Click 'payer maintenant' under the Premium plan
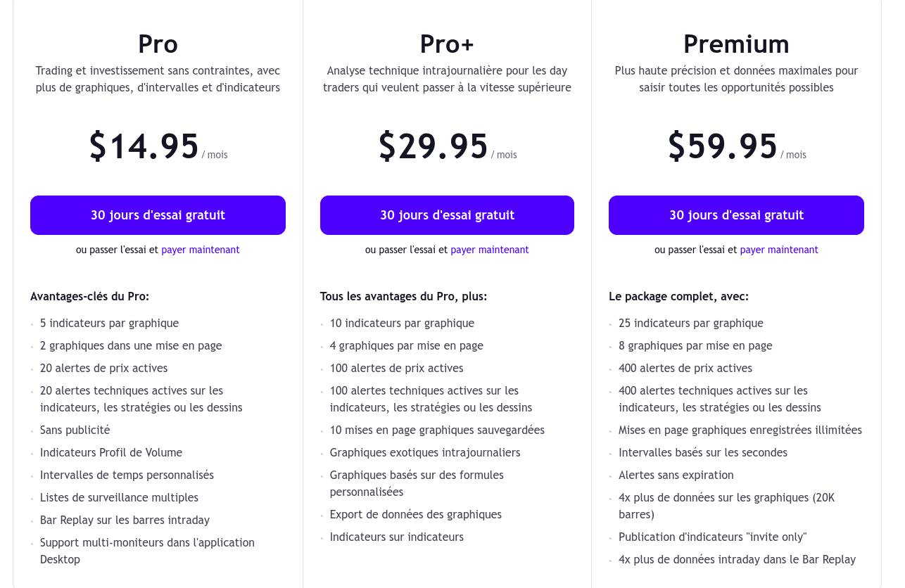This screenshot has width=905, height=588. click(779, 250)
